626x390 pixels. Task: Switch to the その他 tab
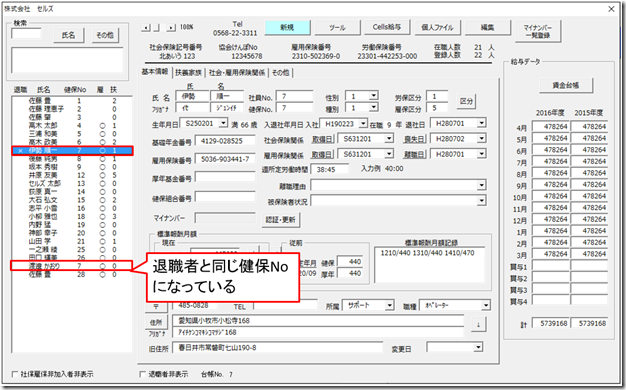coord(281,73)
